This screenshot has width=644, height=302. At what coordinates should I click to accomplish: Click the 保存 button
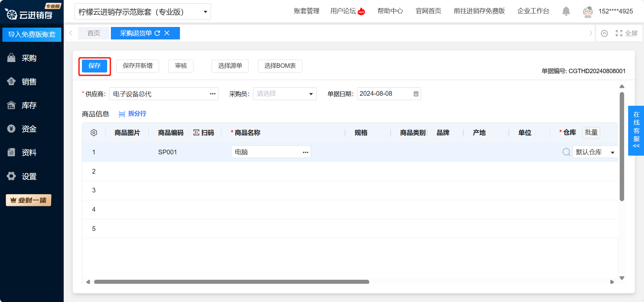(x=95, y=66)
